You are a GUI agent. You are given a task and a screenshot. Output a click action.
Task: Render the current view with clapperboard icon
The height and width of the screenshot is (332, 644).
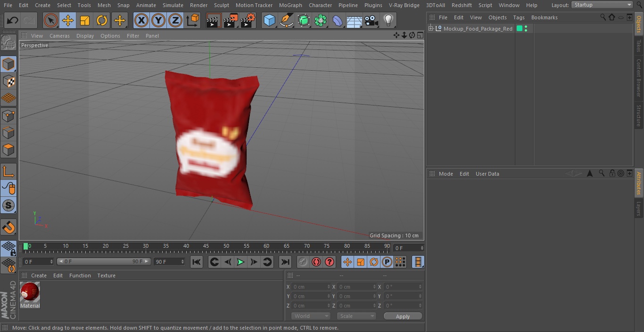214,20
